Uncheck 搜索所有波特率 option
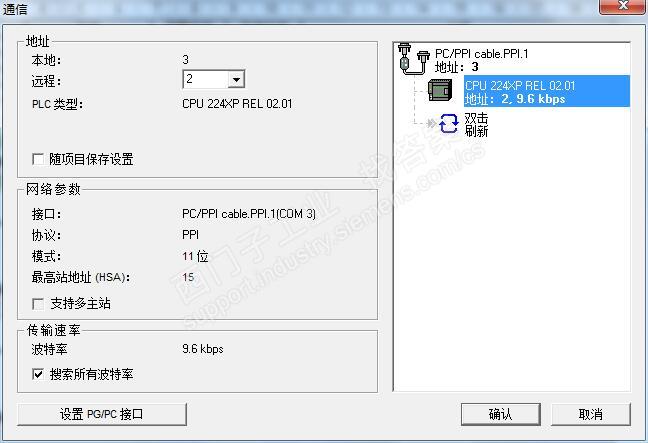The height and width of the screenshot is (443, 648). coord(38,374)
